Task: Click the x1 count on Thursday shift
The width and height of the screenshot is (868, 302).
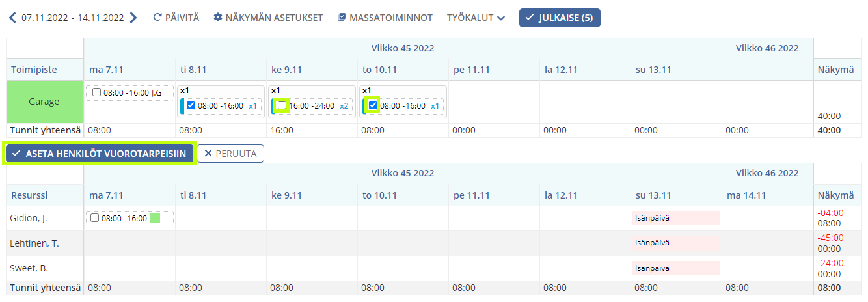Action: click(x=435, y=105)
